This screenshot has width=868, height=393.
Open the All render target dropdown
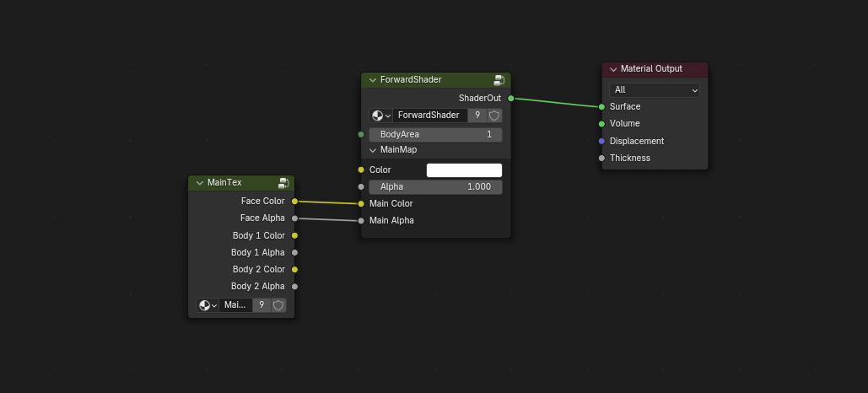click(655, 90)
